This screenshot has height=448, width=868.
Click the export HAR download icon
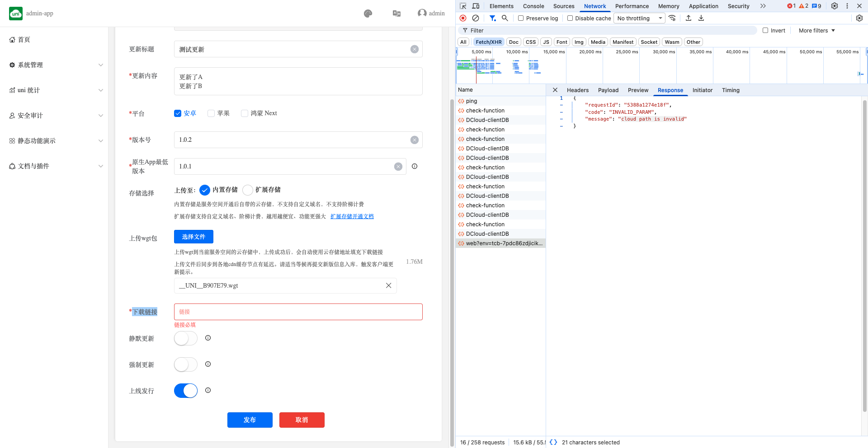(x=701, y=18)
